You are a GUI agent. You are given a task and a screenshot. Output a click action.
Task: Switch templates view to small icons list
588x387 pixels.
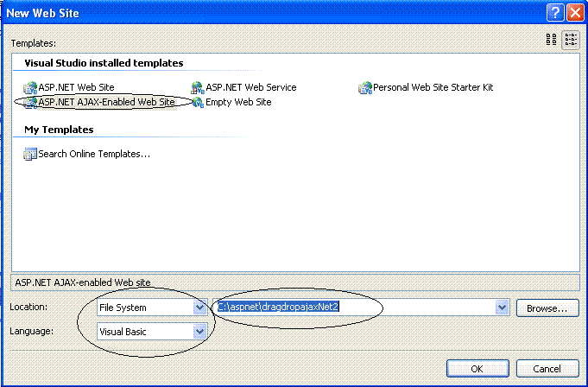(571, 40)
